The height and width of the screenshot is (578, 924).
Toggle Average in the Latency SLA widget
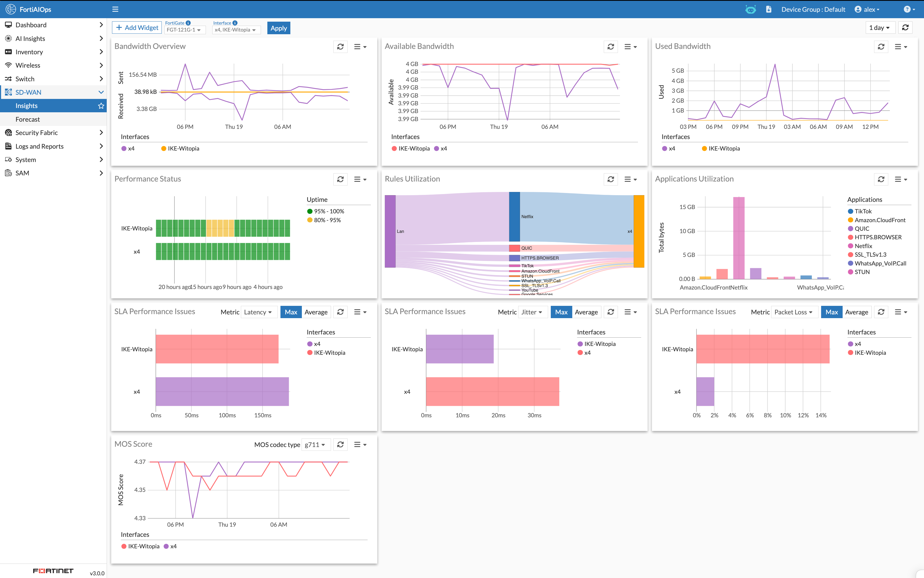[316, 312]
